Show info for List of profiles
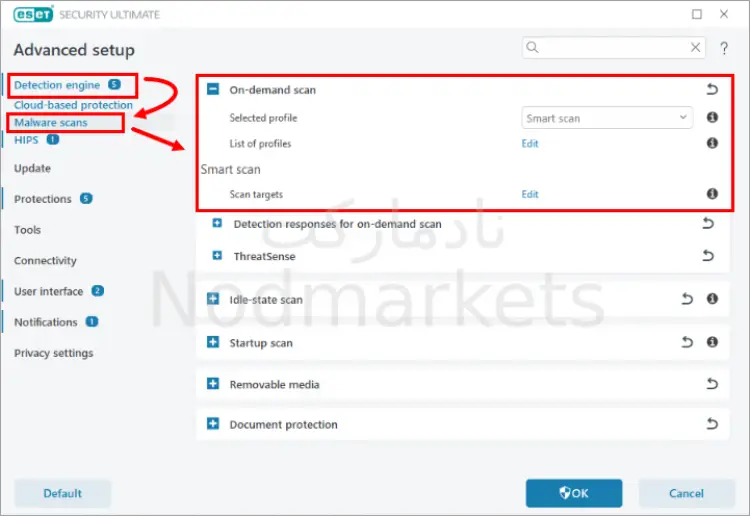 pos(712,143)
